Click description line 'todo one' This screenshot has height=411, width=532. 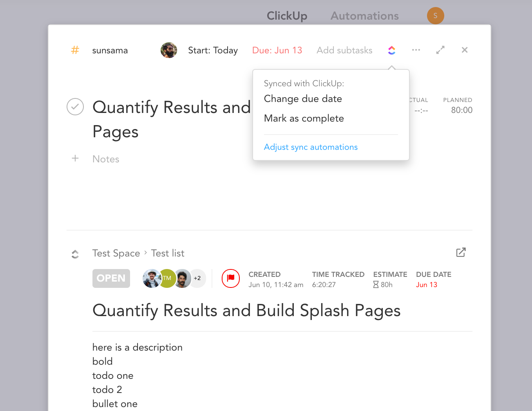[113, 376]
